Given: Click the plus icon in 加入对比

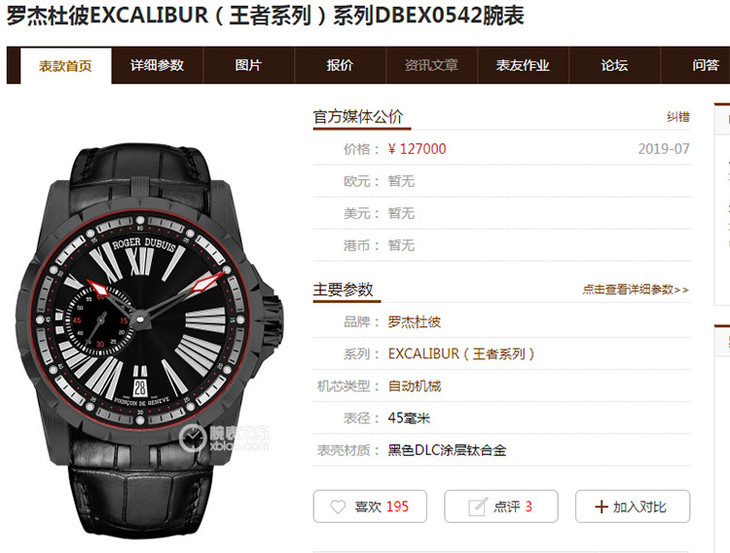Looking at the screenshot, I should (x=601, y=506).
